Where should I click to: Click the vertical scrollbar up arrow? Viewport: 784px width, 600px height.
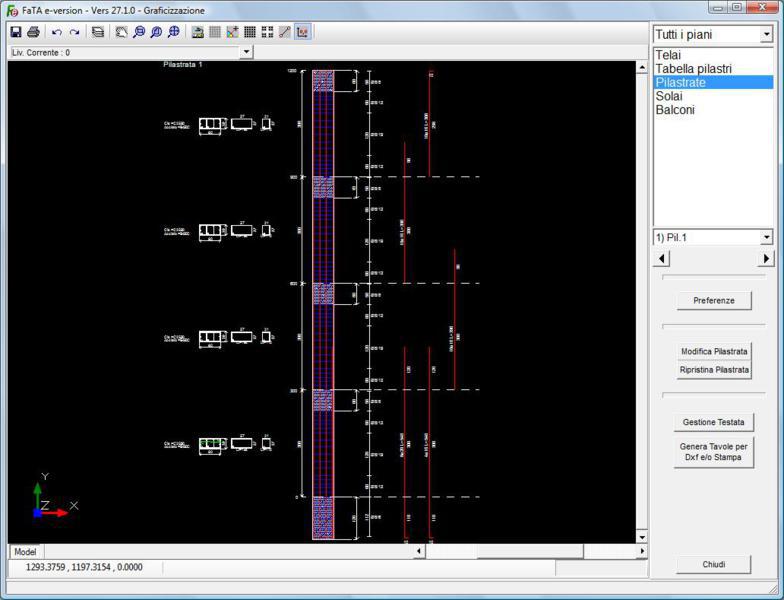tap(642, 68)
